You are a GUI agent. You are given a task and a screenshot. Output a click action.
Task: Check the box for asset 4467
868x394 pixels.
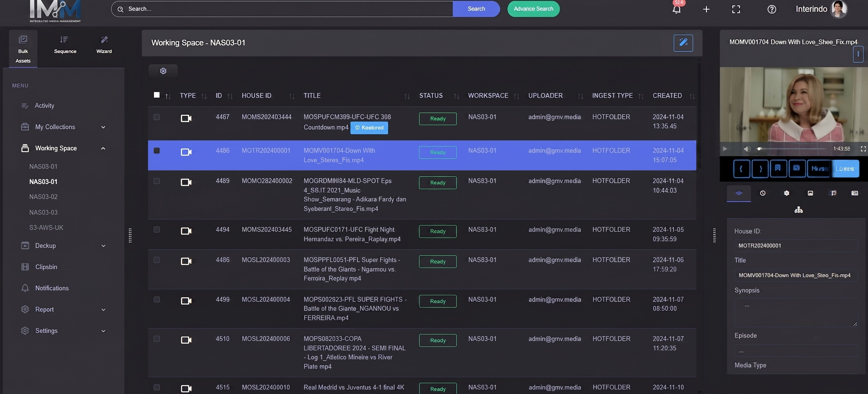pyautogui.click(x=157, y=117)
